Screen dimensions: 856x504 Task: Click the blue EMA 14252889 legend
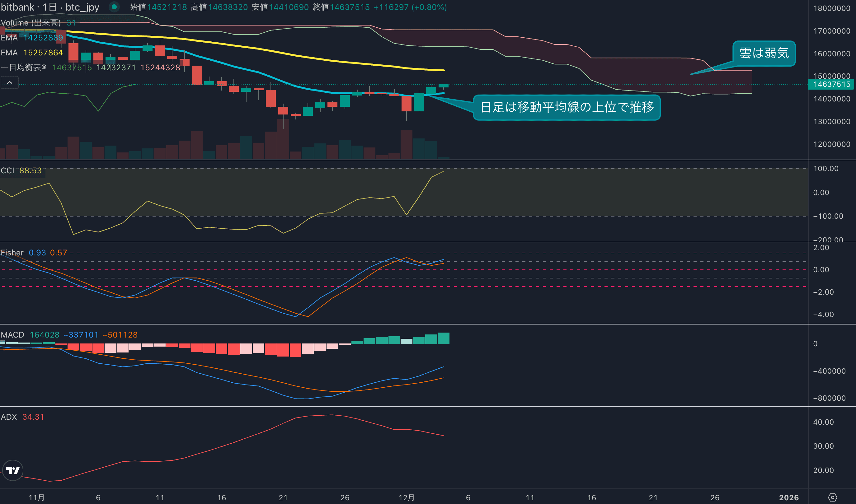pyautogui.click(x=32, y=38)
